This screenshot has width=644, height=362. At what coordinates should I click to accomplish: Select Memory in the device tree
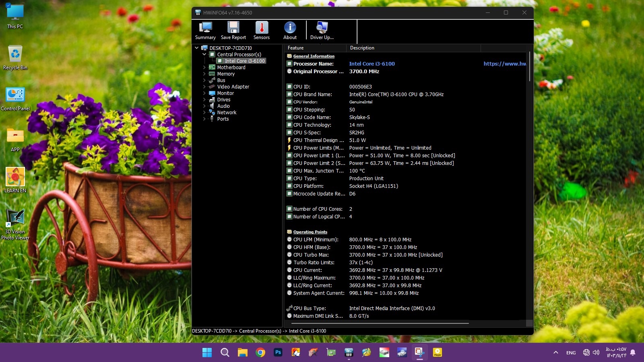pos(226,74)
